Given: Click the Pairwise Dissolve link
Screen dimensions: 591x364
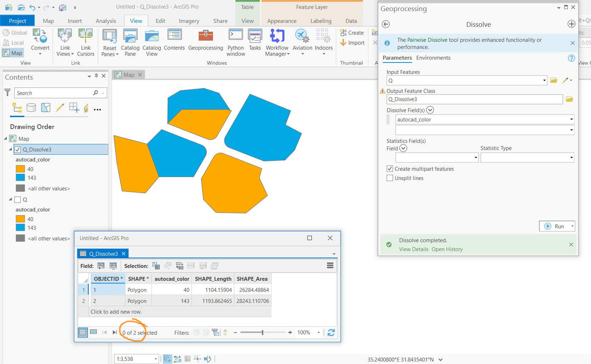Looking at the screenshot, I should [x=427, y=40].
